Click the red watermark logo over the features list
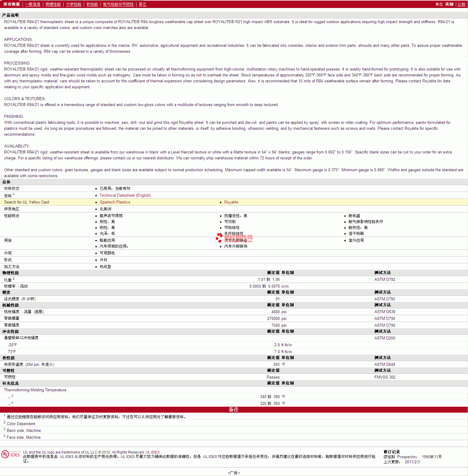This screenshot has height=476, width=468. [x=234, y=238]
